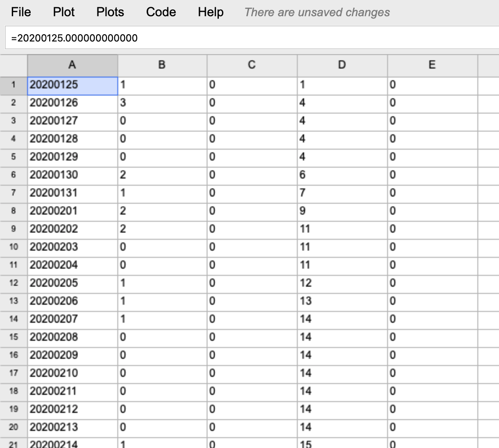Click cell containing 20200129
The height and width of the screenshot is (448, 499).
73,158
